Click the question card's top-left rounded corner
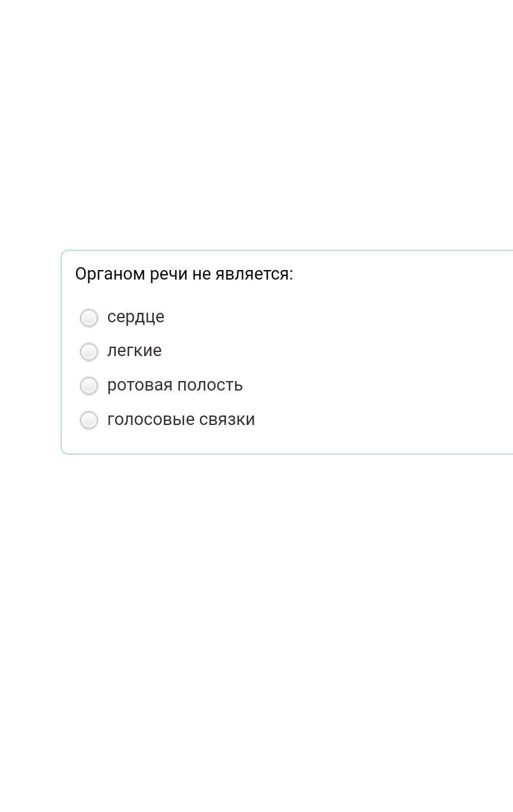This screenshot has width=513, height=812. [x=64, y=253]
